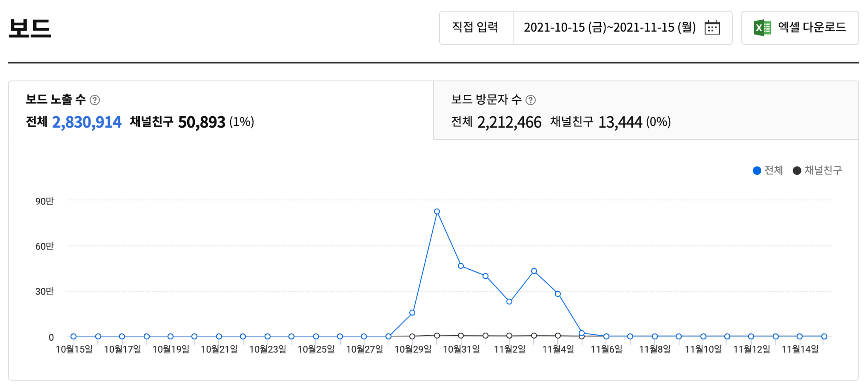Click the blue 전체 legend dot

757,171
